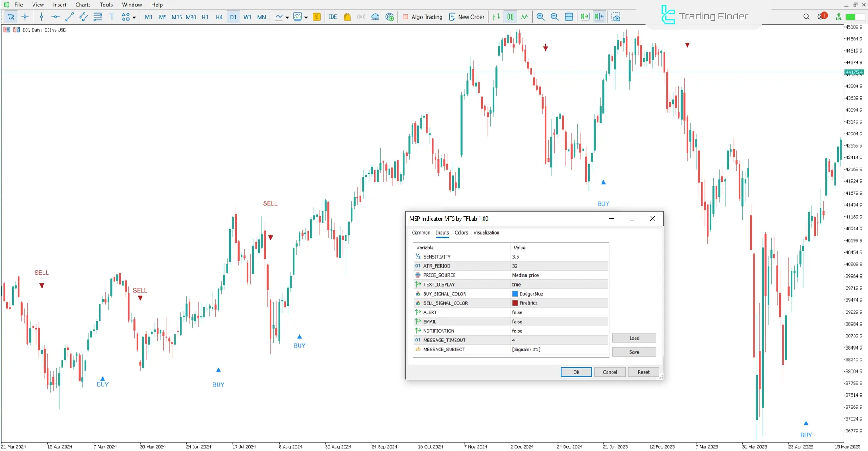
Task: Toggle the chart shift button
Action: tap(599, 17)
